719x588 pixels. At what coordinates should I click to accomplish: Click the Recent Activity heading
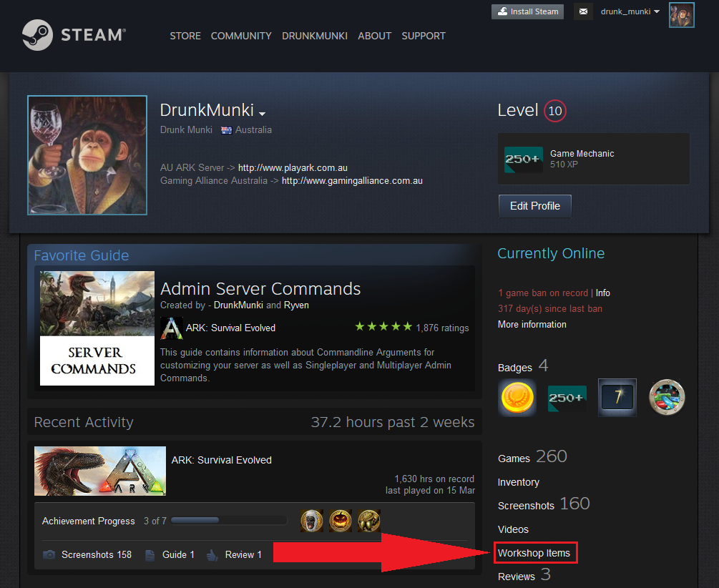[x=84, y=422]
